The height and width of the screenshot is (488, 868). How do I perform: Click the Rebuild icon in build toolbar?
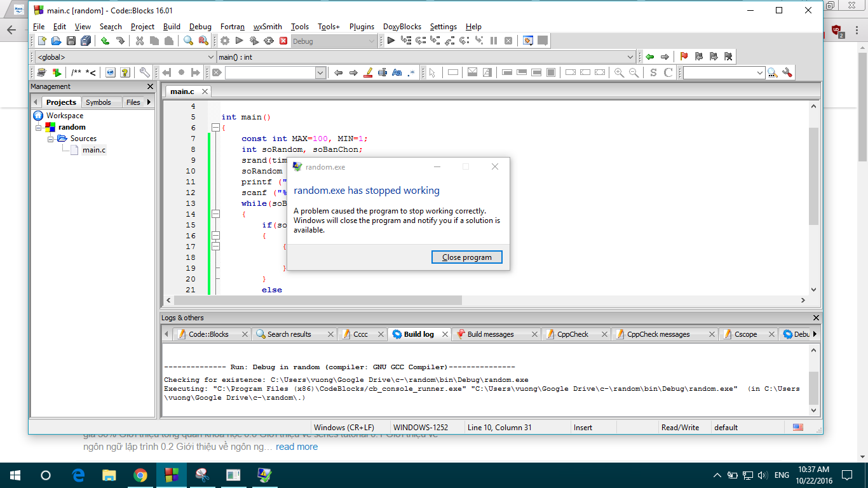coord(268,41)
